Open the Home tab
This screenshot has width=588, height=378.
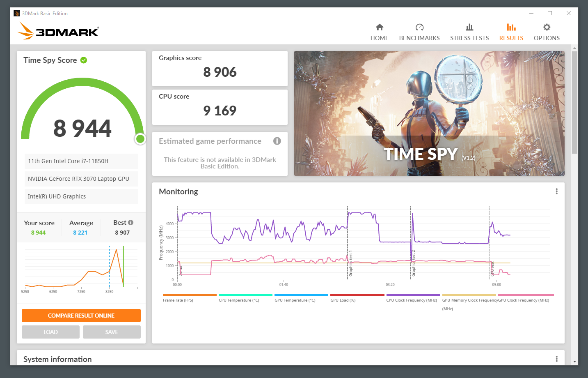(379, 32)
